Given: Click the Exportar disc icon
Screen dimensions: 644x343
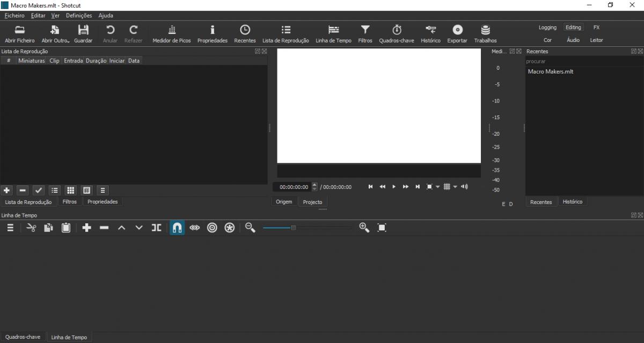Looking at the screenshot, I should coord(457,30).
